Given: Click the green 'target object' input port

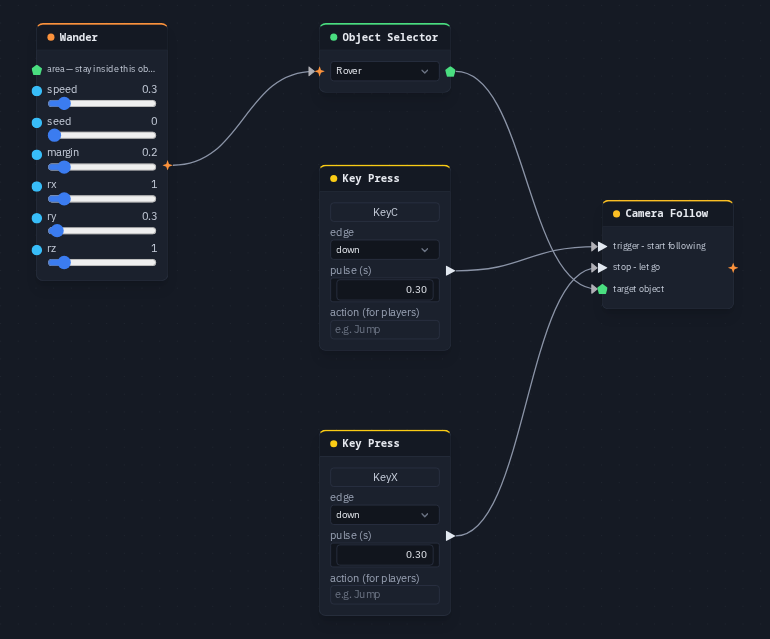Looking at the screenshot, I should point(603,289).
